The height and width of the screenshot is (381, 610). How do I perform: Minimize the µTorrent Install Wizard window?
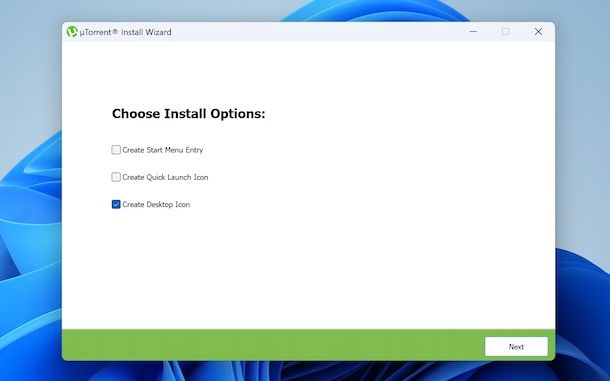473,32
